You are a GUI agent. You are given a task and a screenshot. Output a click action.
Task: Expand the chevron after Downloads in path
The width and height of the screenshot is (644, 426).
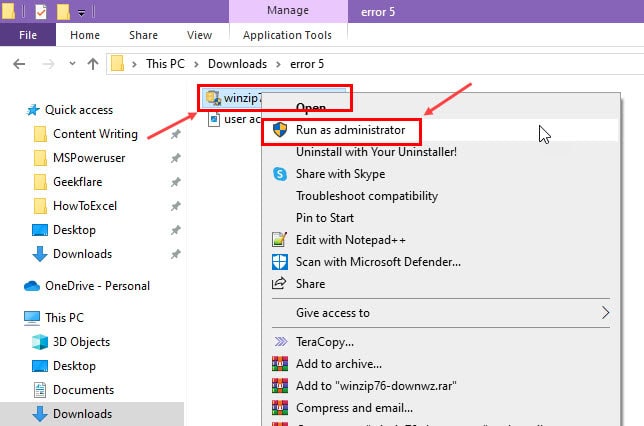click(278, 64)
